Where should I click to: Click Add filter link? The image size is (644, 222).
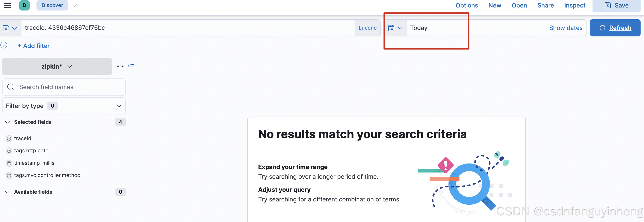pos(34,46)
